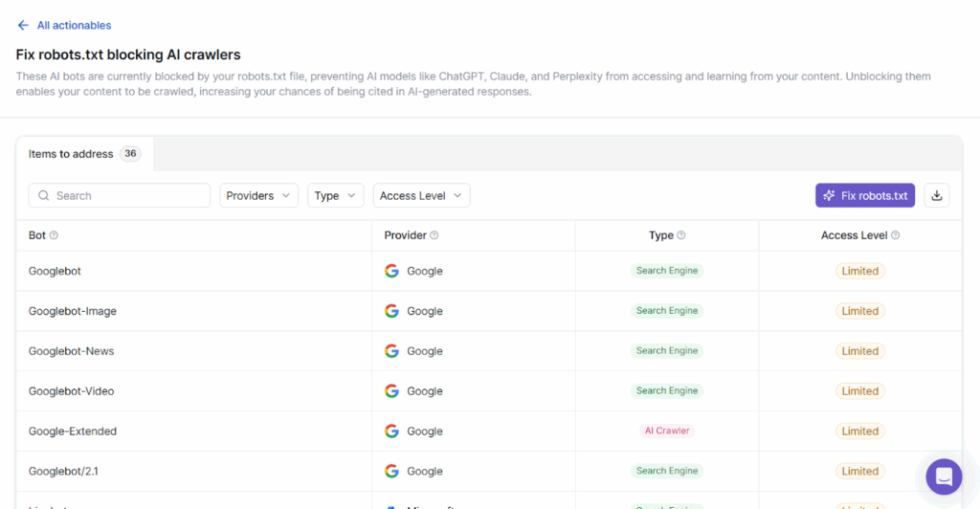Click the 36 count badge
Screen dimensions: 980x509
pyautogui.click(x=130, y=154)
